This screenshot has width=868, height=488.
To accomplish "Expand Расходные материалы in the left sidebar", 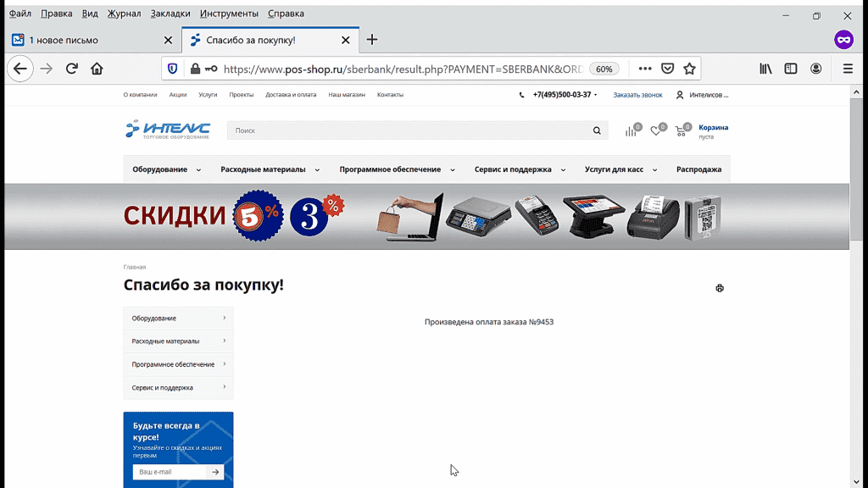I will [x=178, y=341].
